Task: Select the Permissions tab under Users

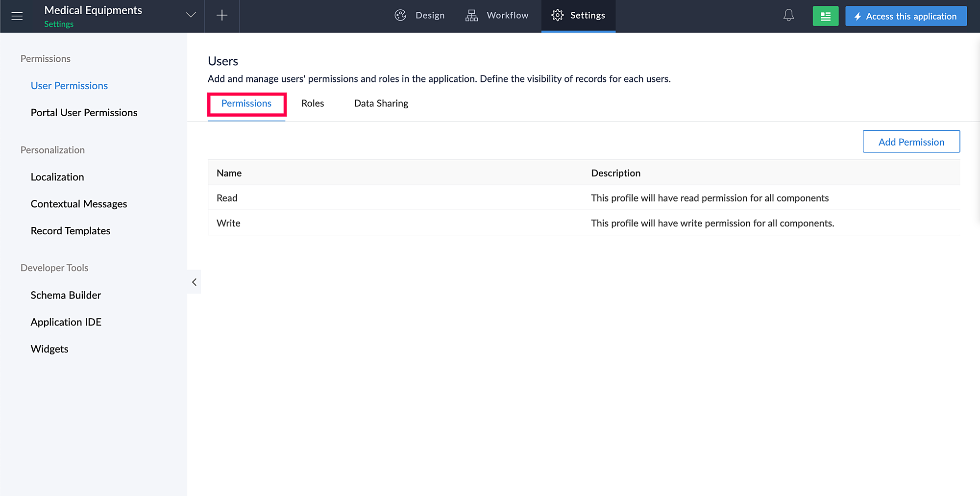Action: click(x=246, y=103)
